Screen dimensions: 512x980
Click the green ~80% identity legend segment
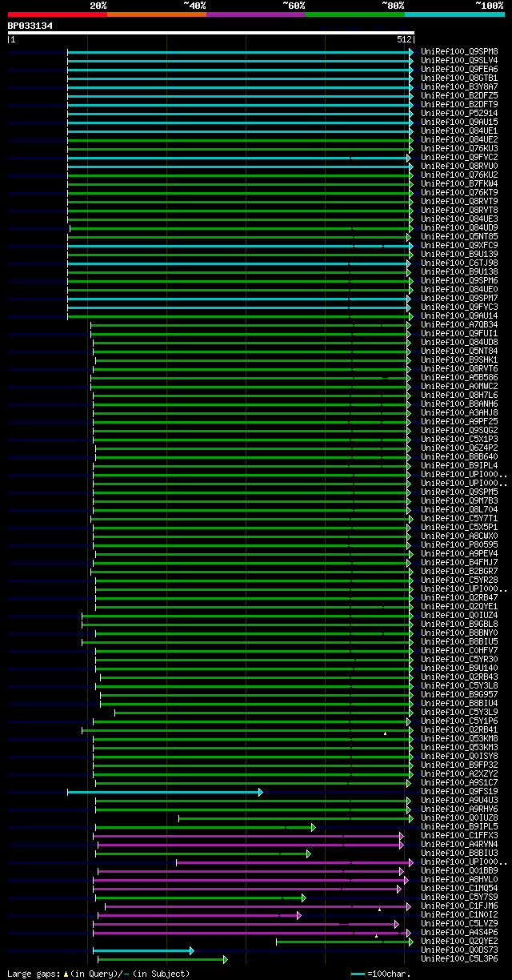pos(355,14)
